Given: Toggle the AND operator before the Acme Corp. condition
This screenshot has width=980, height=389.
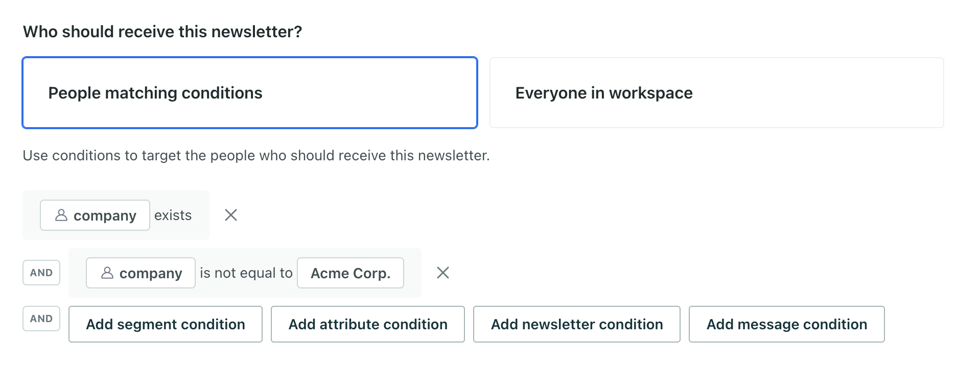Looking at the screenshot, I should [41, 273].
